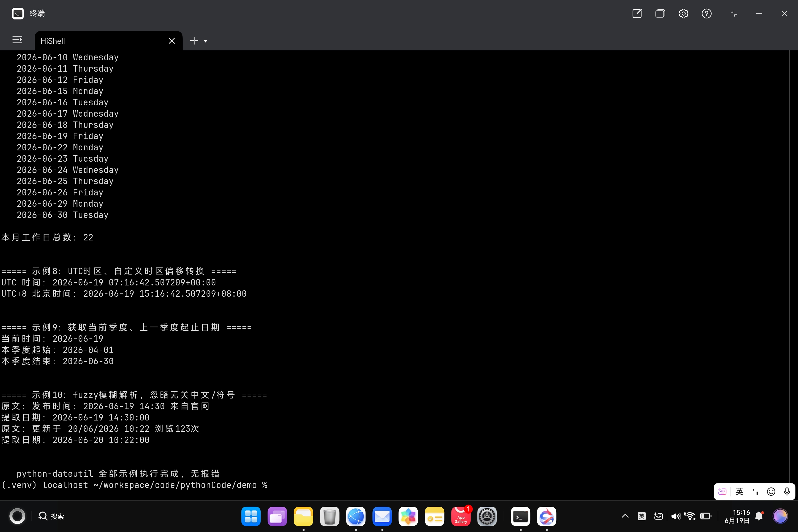
Task: Open the Gallery photos app in dock
Action: pos(408,516)
